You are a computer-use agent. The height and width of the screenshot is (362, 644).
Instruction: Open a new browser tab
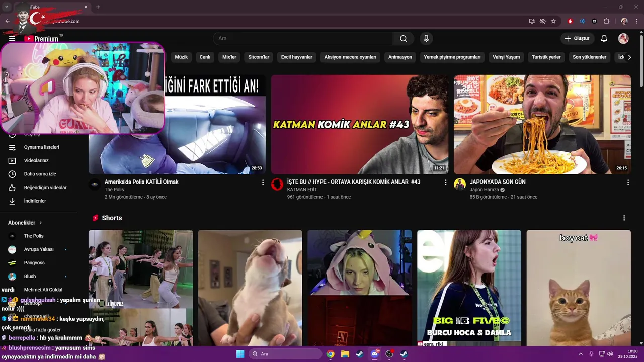[x=98, y=7]
